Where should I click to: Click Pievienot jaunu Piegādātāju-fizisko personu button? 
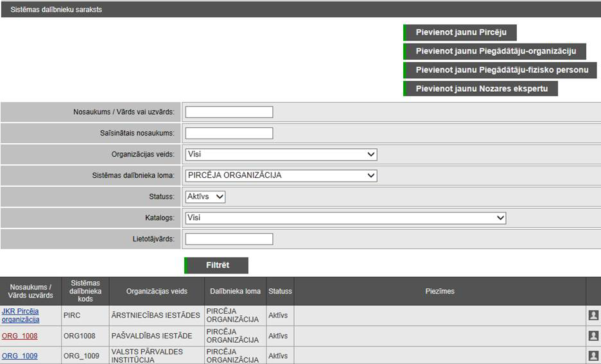501,70
